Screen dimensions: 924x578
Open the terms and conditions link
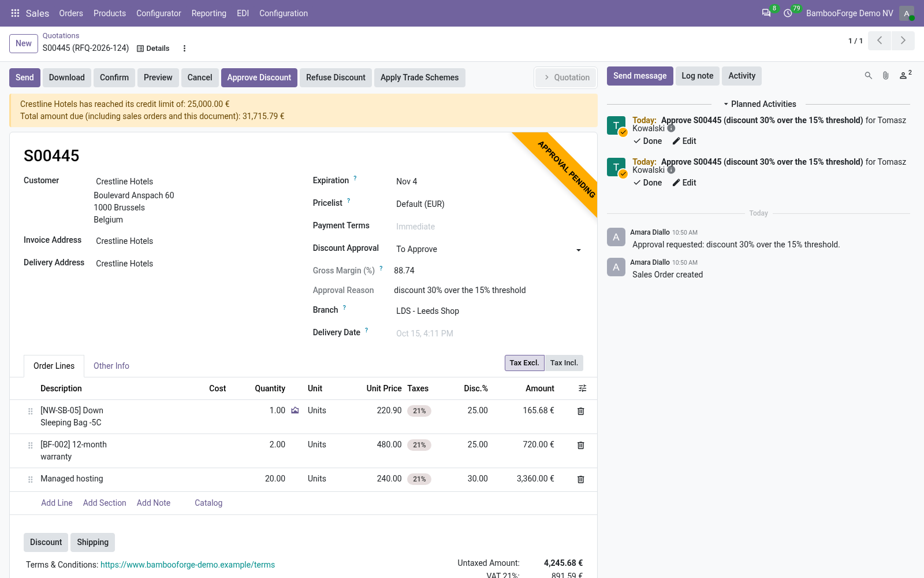pyautogui.click(x=188, y=565)
